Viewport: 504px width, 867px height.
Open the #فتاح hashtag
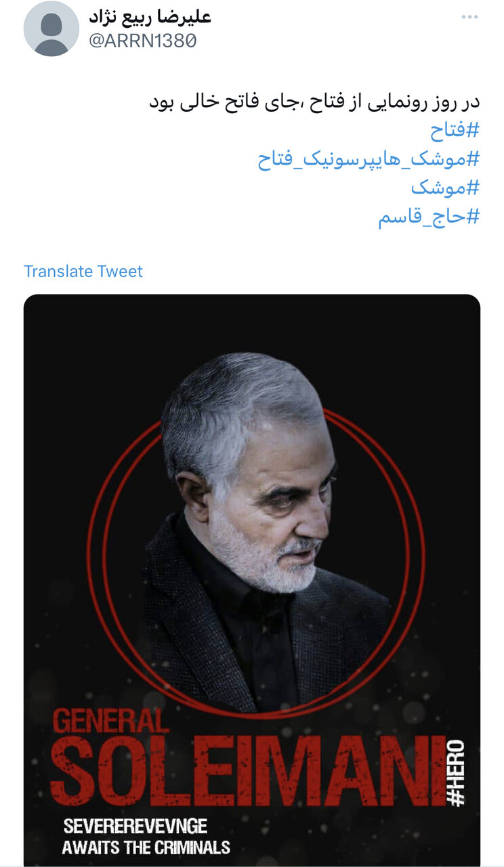tap(455, 130)
